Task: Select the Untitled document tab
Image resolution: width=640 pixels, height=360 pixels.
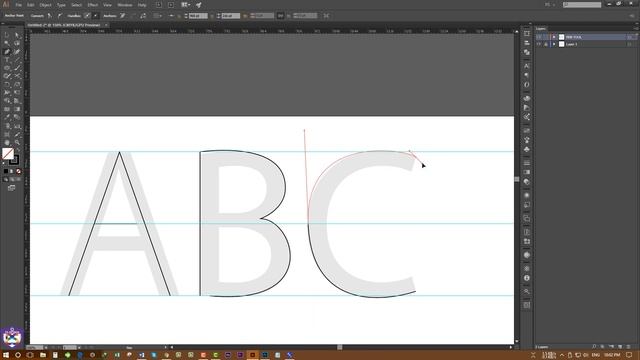Action: pos(64,25)
